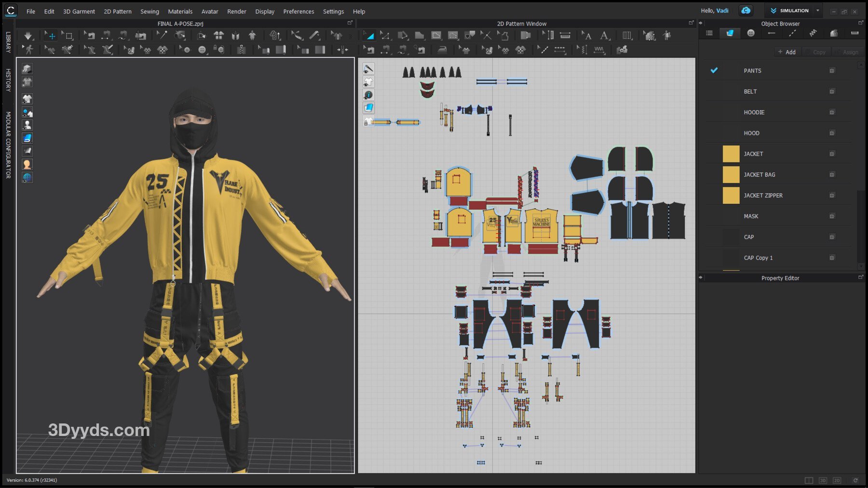The height and width of the screenshot is (488, 868).
Task: Open the vertical LIBRARY side tab
Action: point(8,42)
